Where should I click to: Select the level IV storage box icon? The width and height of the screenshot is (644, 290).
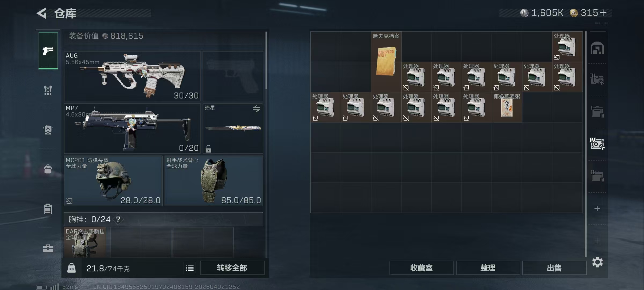[597, 144]
